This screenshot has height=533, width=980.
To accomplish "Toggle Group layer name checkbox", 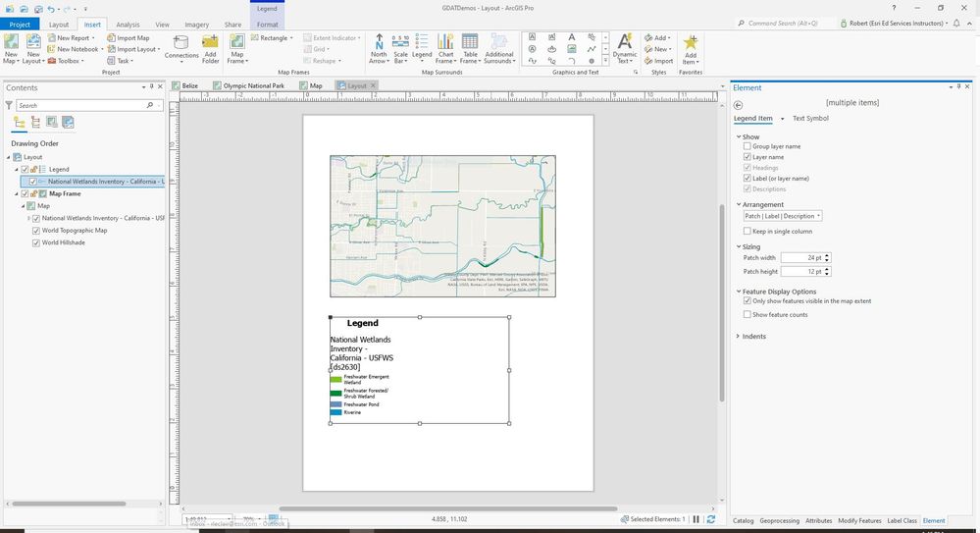I will 747,146.
